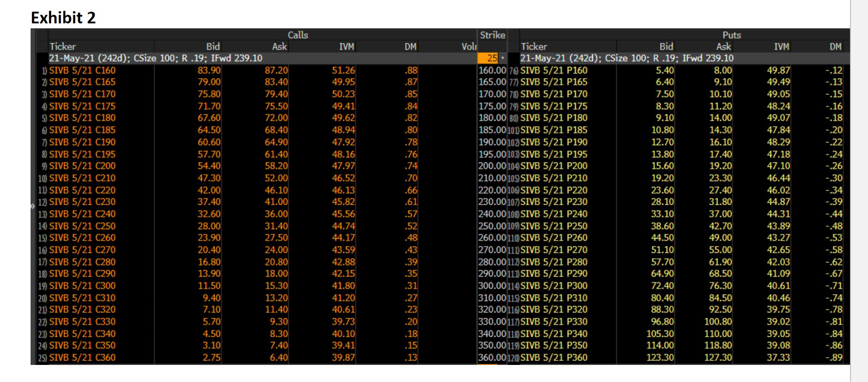Open the strike count dropdown arrow
The width and height of the screenshot is (868, 382).
[503, 58]
